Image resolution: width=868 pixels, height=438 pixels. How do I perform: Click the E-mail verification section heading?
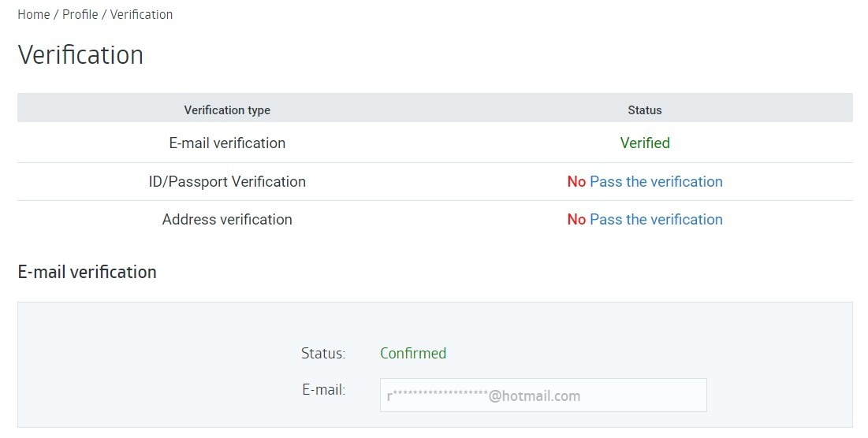(87, 273)
